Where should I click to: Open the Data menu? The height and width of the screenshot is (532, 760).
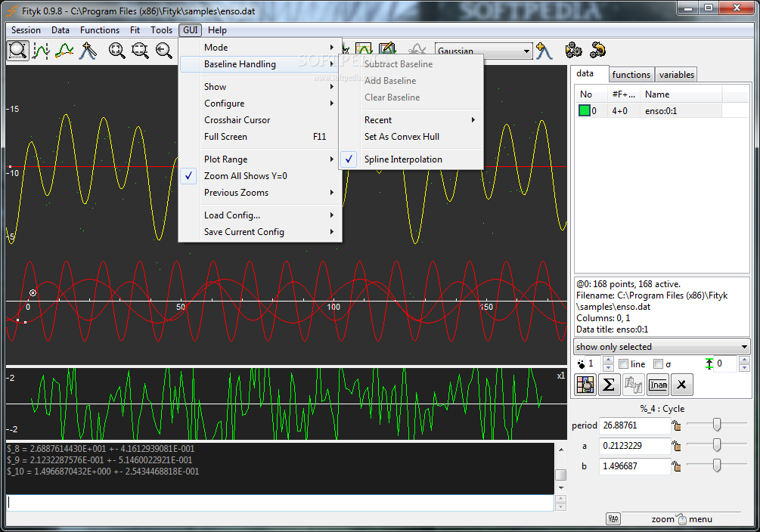(x=60, y=30)
